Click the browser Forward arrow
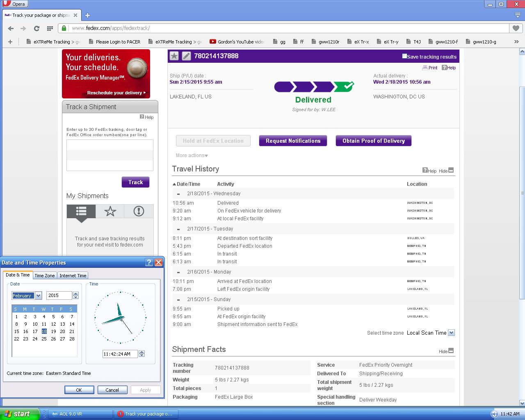 click(23, 28)
